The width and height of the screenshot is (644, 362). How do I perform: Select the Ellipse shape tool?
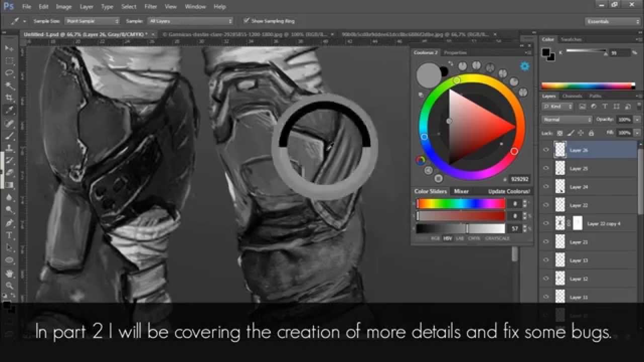[9, 260]
